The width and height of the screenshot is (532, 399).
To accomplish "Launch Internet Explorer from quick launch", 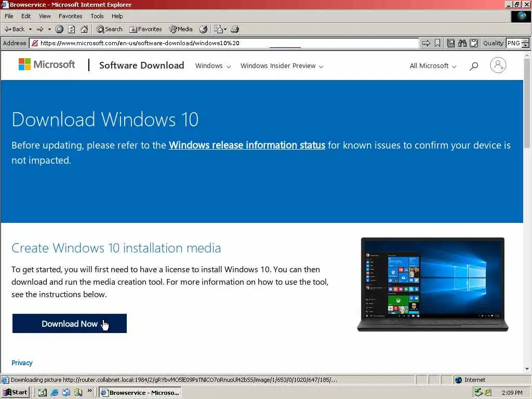I will 54,393.
